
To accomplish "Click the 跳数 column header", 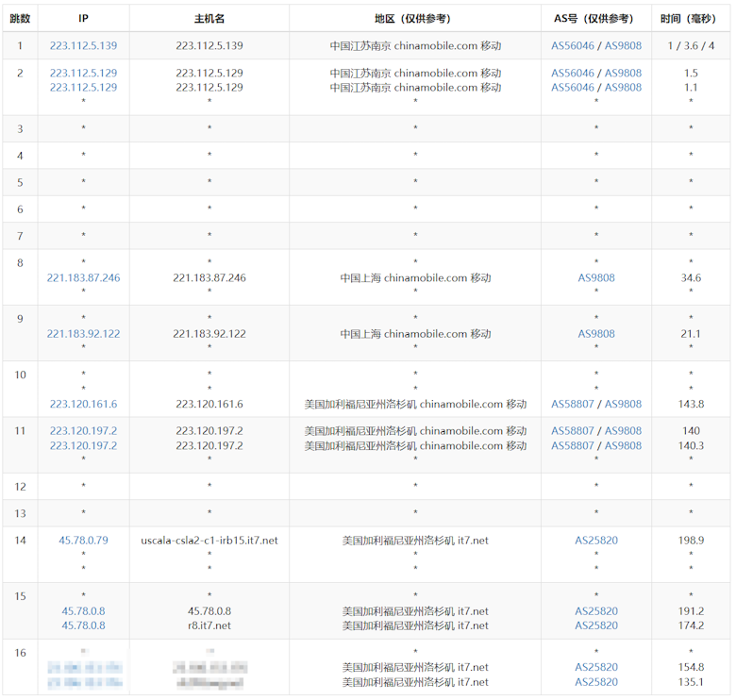I will tap(20, 18).
